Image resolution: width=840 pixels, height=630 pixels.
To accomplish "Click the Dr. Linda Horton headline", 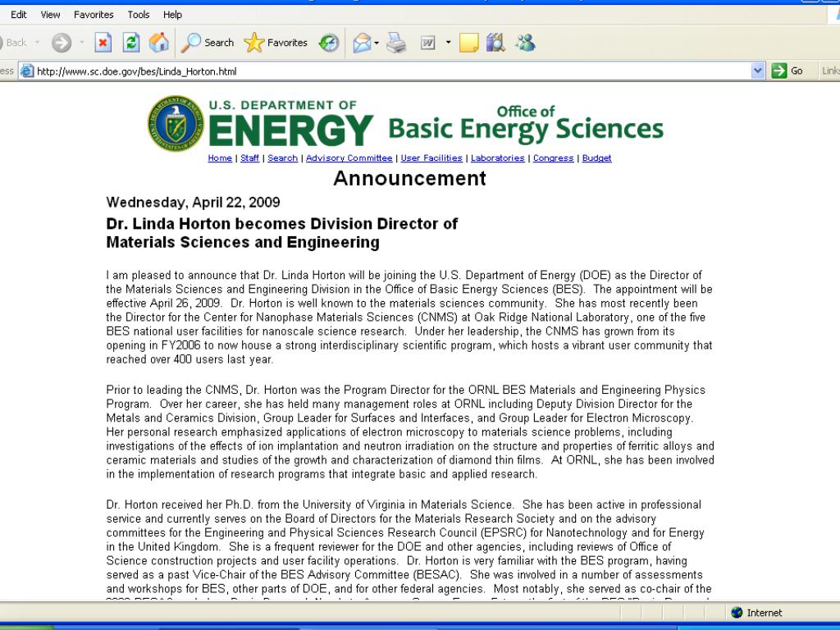I will (x=282, y=233).
